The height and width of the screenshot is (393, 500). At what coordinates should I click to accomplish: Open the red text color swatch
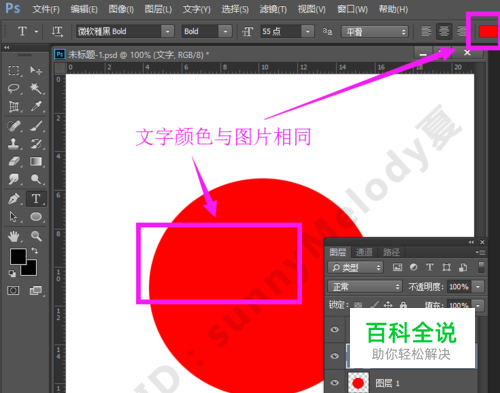pyautogui.click(x=488, y=32)
